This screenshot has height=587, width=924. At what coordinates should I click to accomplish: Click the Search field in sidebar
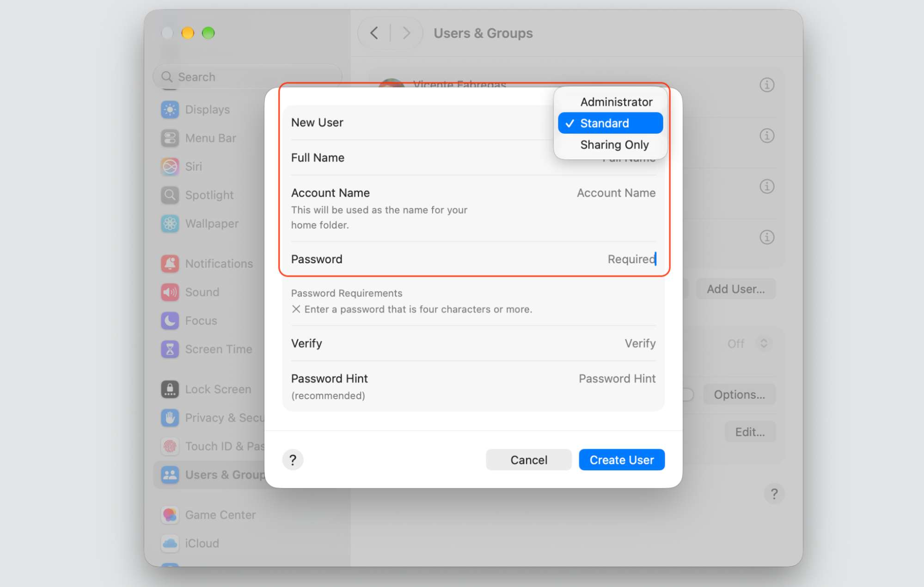pos(247,77)
